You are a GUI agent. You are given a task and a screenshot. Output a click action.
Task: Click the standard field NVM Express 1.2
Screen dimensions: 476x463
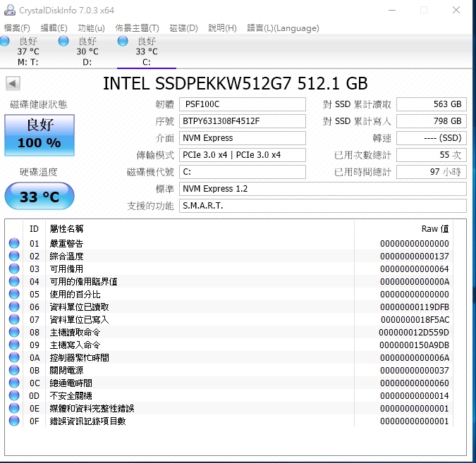(x=323, y=189)
